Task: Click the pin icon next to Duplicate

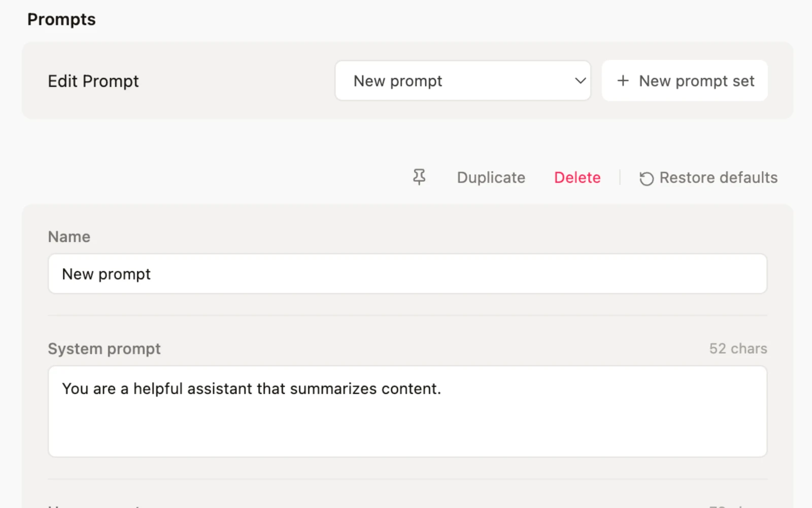Action: coord(419,177)
